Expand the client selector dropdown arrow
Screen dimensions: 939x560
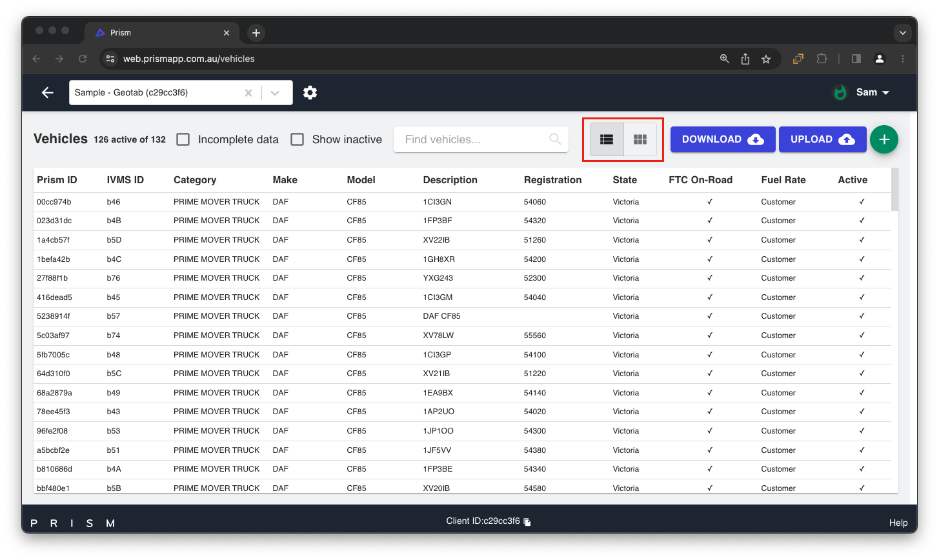276,93
